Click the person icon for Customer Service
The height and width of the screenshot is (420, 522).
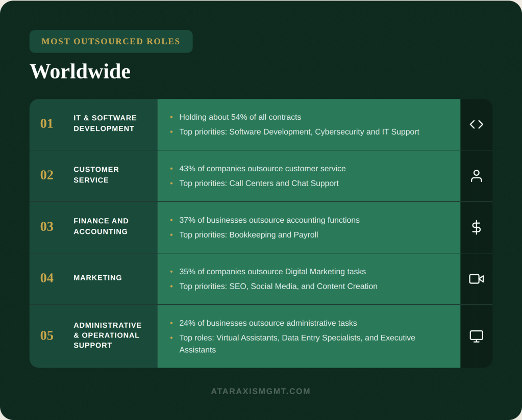coord(476,176)
